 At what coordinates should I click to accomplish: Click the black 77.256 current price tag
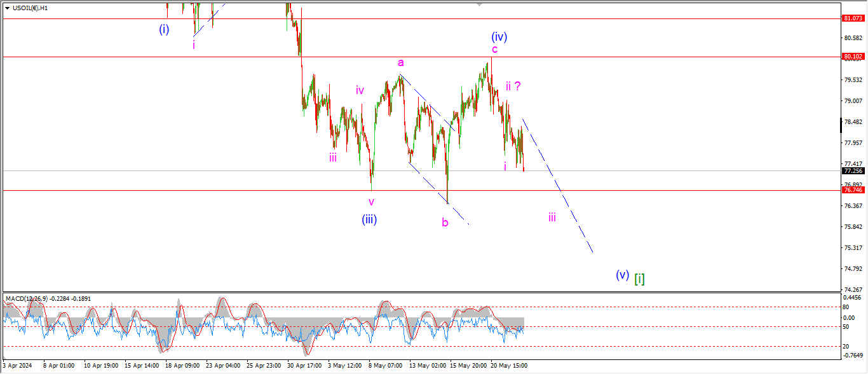[x=851, y=171]
